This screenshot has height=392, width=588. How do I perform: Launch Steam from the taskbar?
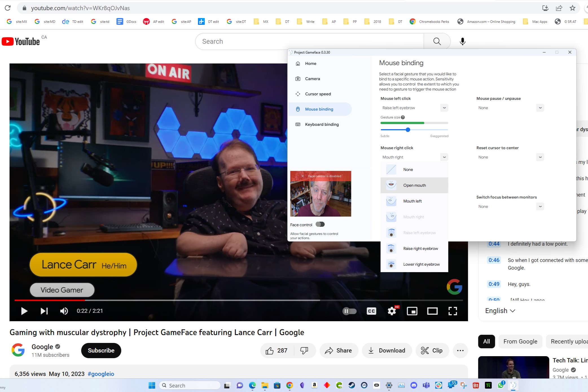tap(352, 385)
